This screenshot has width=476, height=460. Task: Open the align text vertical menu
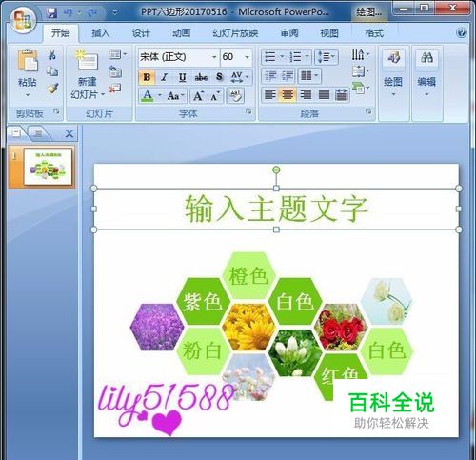361,71
